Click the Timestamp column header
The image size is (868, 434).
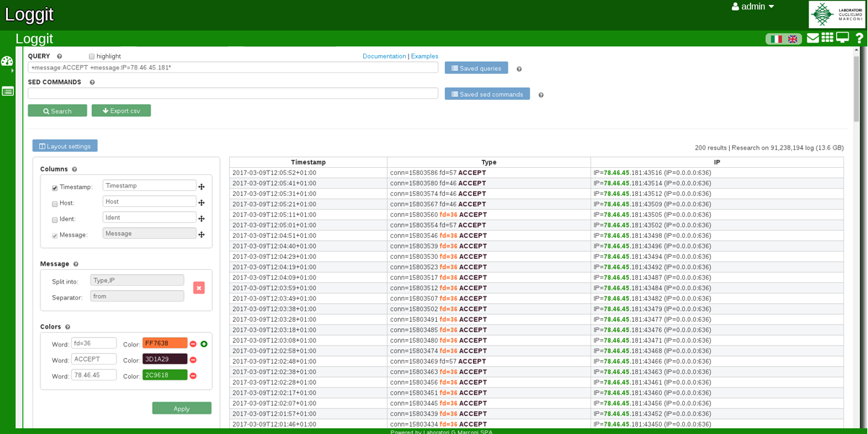(308, 163)
